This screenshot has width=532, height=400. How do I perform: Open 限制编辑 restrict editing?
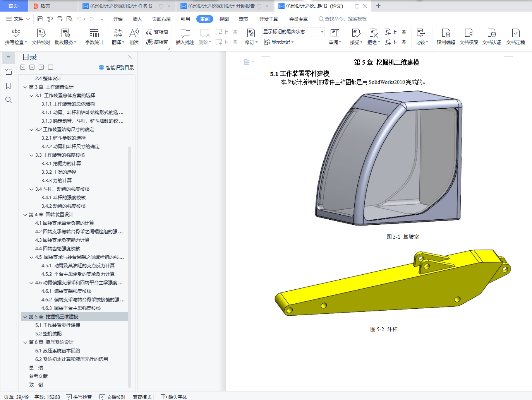[x=446, y=37]
